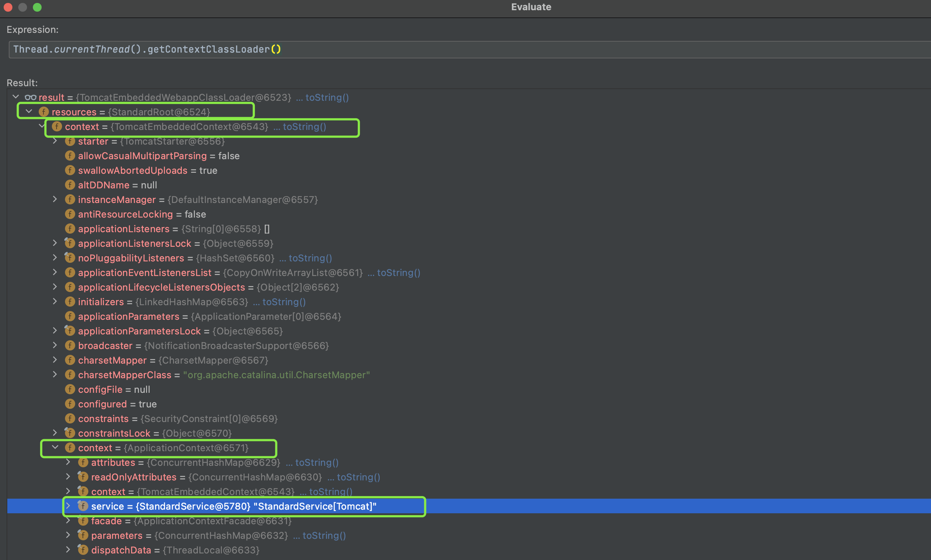Click toString() link for applicationEventListenersList

click(399, 272)
